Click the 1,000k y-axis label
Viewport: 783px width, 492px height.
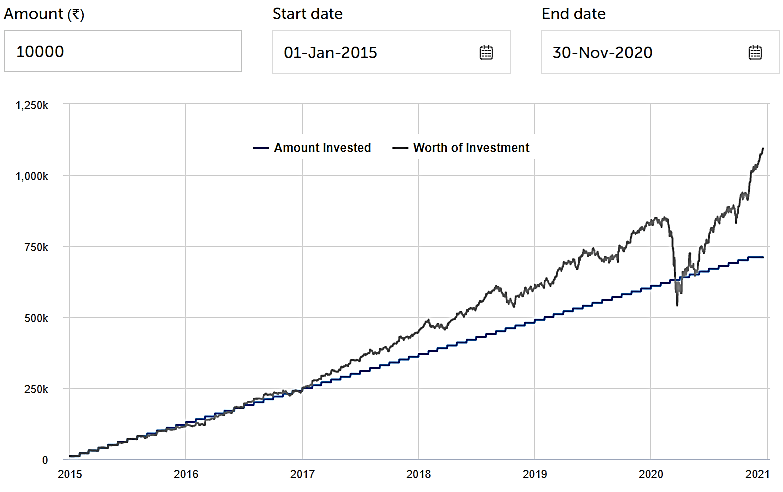[x=34, y=176]
